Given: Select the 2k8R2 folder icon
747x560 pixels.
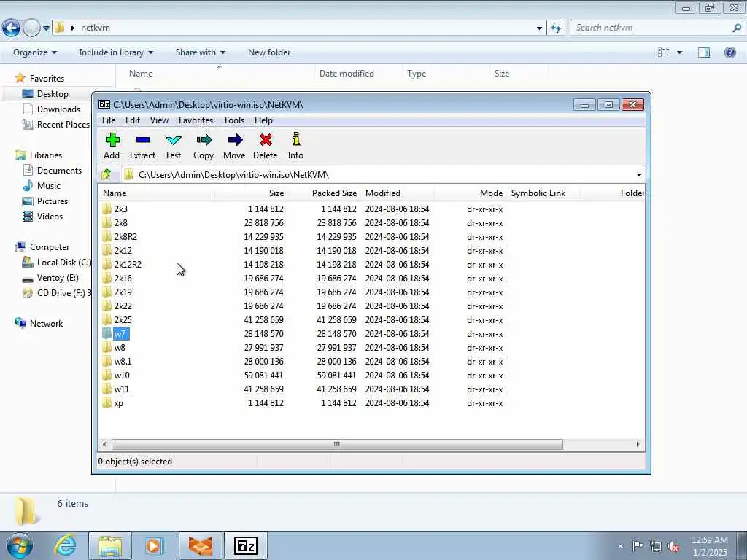Looking at the screenshot, I should pyautogui.click(x=107, y=236).
